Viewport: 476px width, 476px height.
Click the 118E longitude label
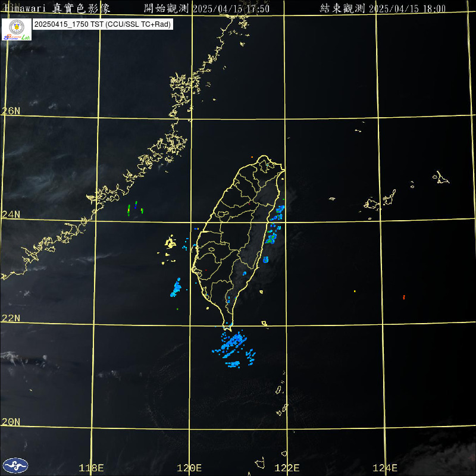click(x=92, y=468)
